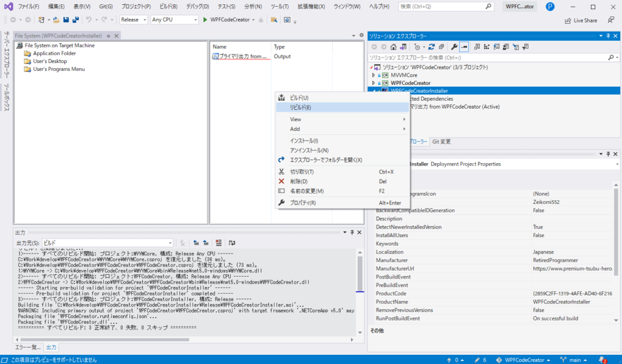The image size is (622, 364).
Task: Click the pending changes count 6 in status bar
Action: pyautogui.click(x=480, y=360)
